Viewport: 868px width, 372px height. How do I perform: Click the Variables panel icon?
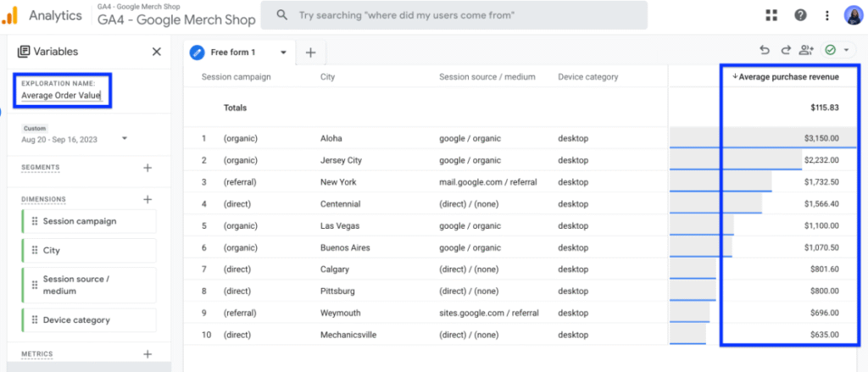coord(23,52)
